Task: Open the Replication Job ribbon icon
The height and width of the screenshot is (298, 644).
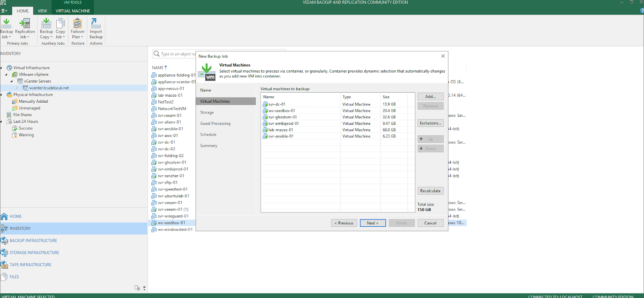Action: [x=25, y=29]
